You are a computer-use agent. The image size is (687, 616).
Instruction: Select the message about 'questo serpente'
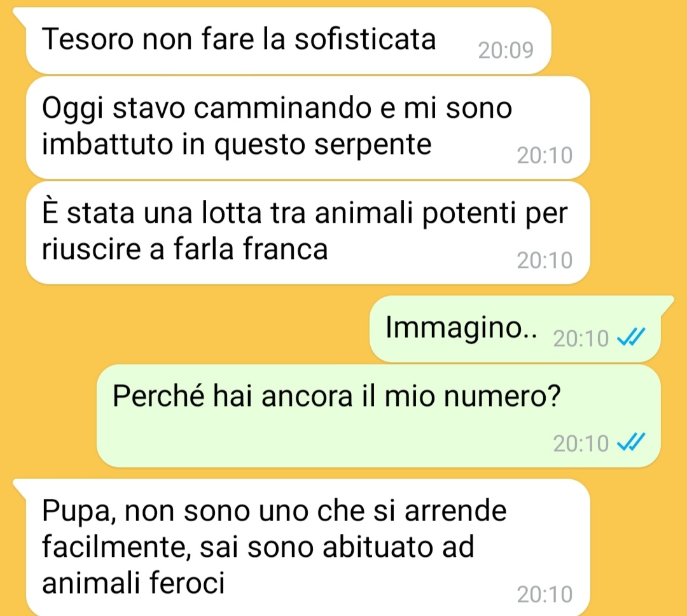308,127
